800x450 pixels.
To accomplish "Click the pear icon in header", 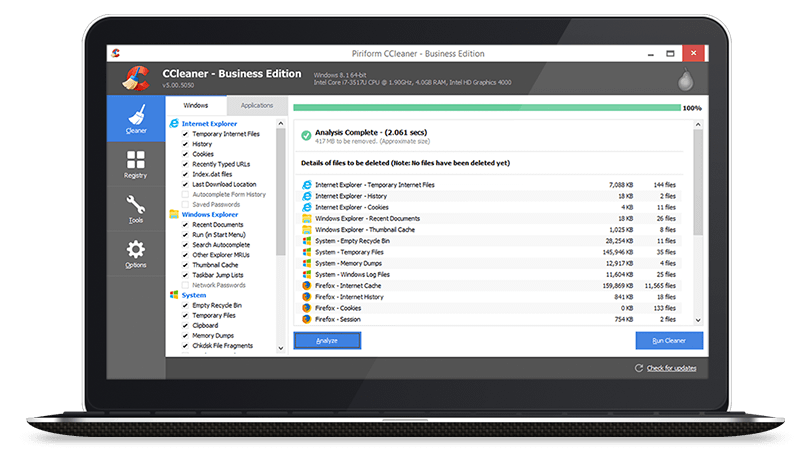I will pos(685,80).
